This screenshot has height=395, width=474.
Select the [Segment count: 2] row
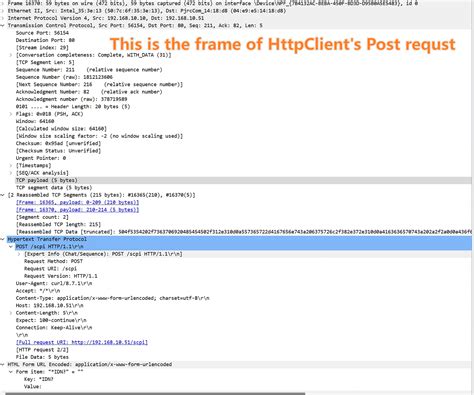point(42,217)
